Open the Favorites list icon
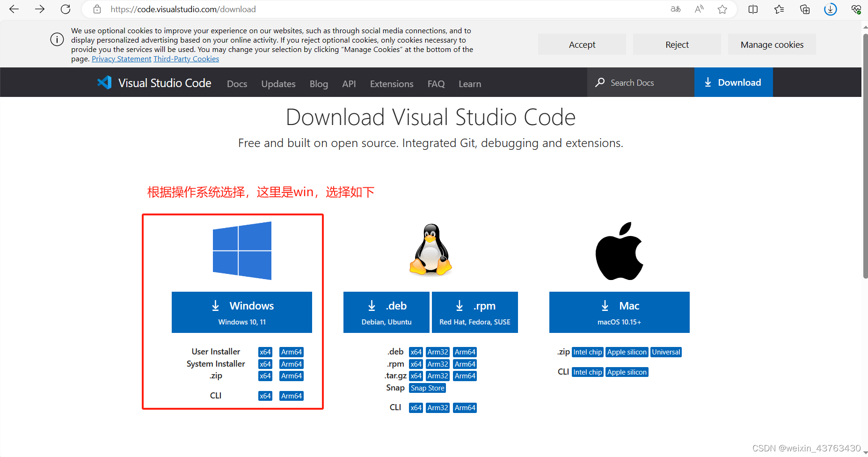The height and width of the screenshot is (457, 868). 779,9
